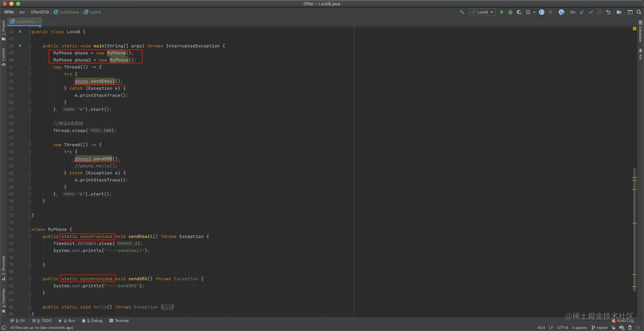Collapse the second new Thread lambda fold
This screenshot has height=331, width=644.
[30, 145]
